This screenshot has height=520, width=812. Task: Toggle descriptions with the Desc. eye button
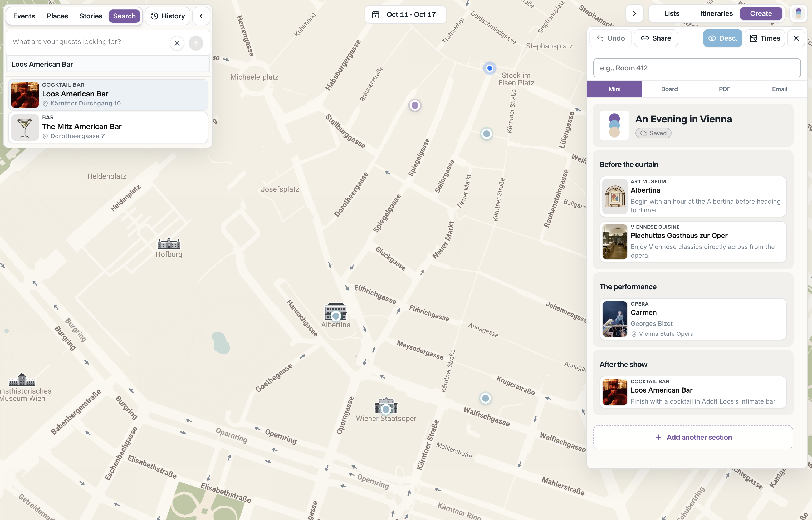point(722,38)
